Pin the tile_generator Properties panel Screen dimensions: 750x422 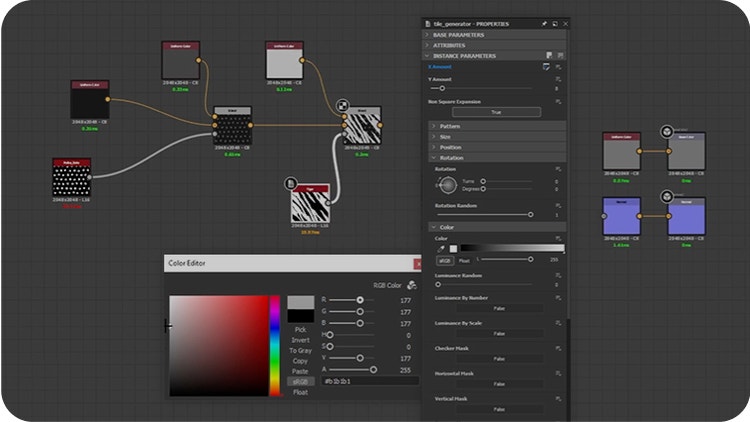coord(544,22)
